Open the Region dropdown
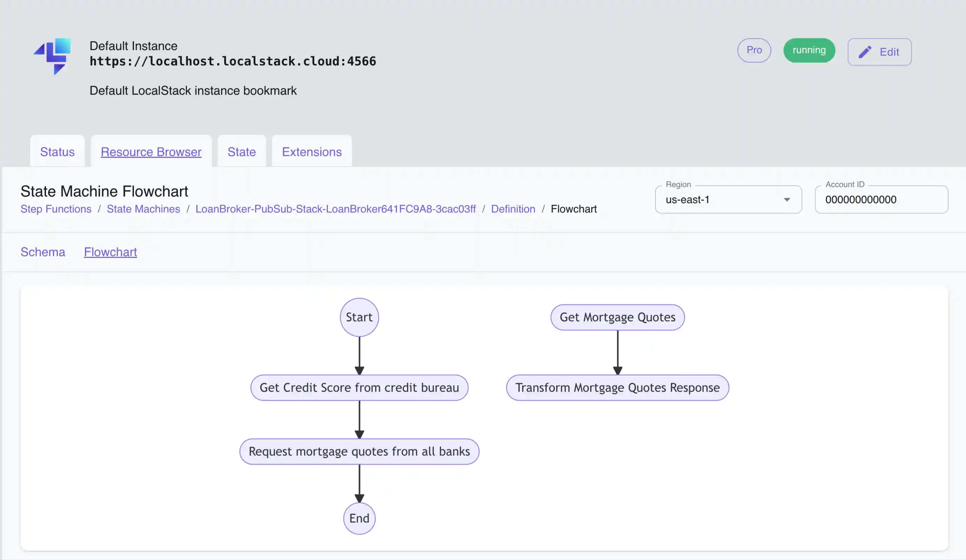 pyautogui.click(x=728, y=199)
